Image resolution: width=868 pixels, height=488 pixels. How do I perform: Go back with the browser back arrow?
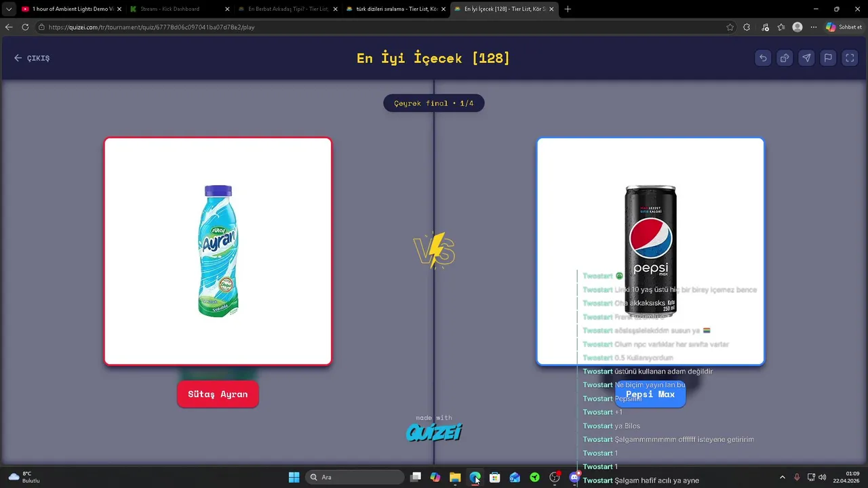[9, 27]
